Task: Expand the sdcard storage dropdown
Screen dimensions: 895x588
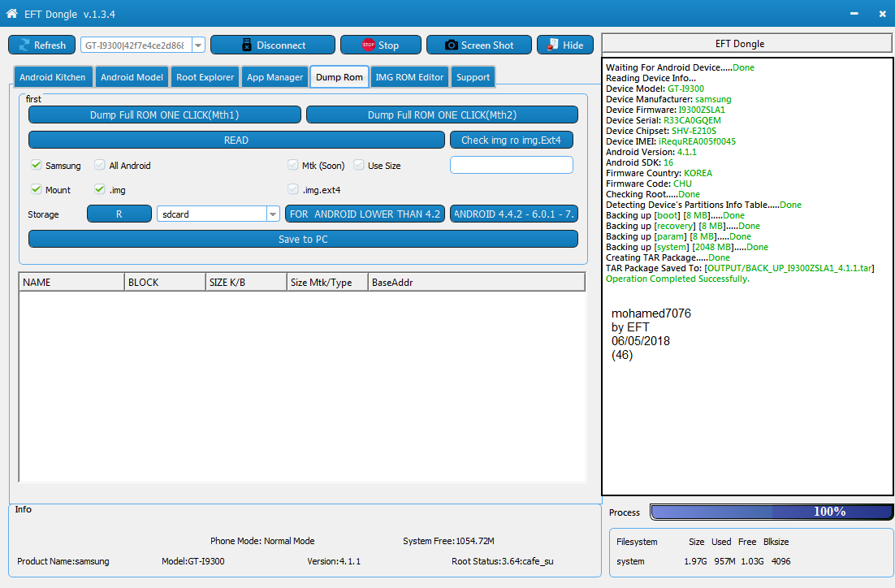Action: click(273, 214)
